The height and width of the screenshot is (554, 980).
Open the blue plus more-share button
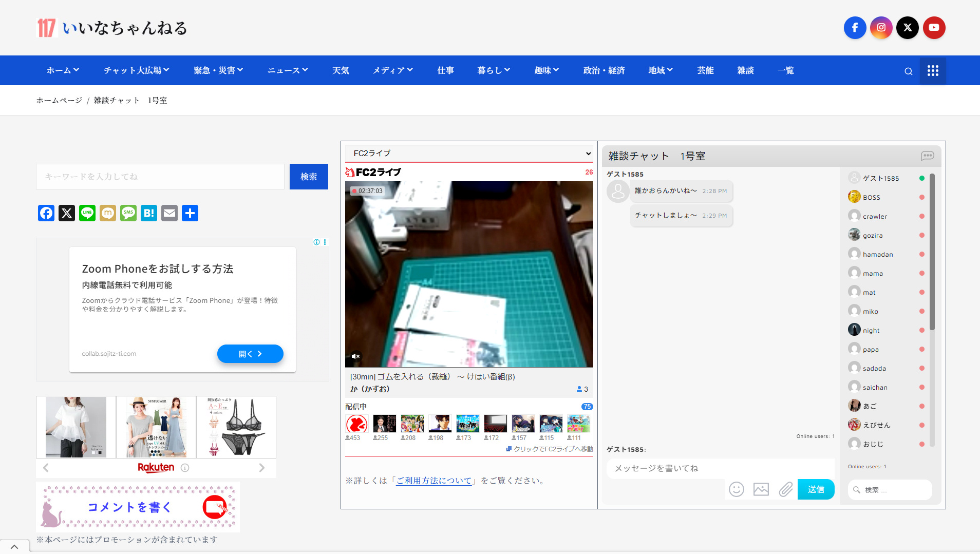(190, 213)
